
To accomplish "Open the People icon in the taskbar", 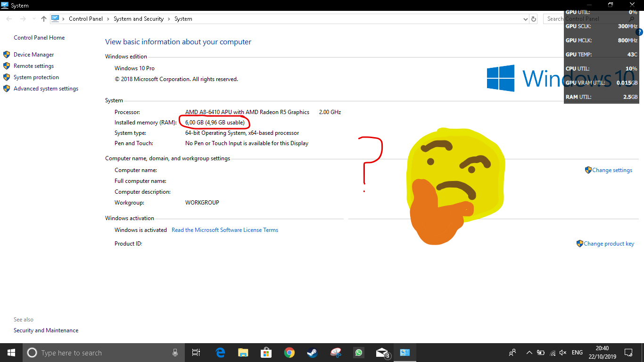I will pos(512,353).
